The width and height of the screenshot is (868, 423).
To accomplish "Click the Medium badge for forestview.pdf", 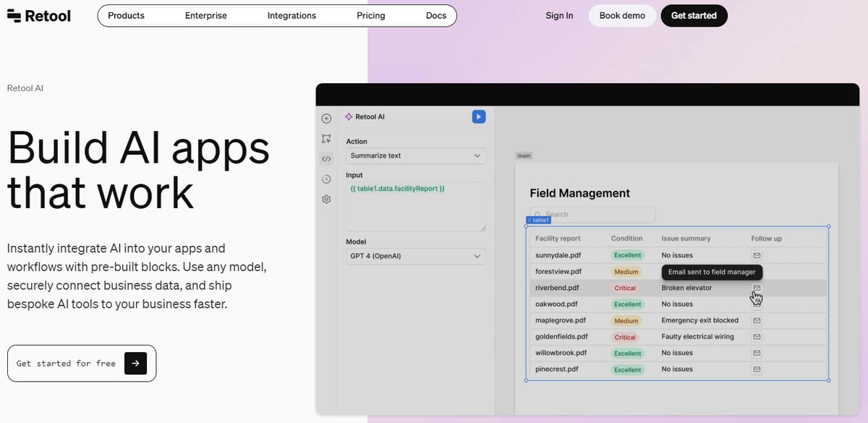I will [626, 272].
